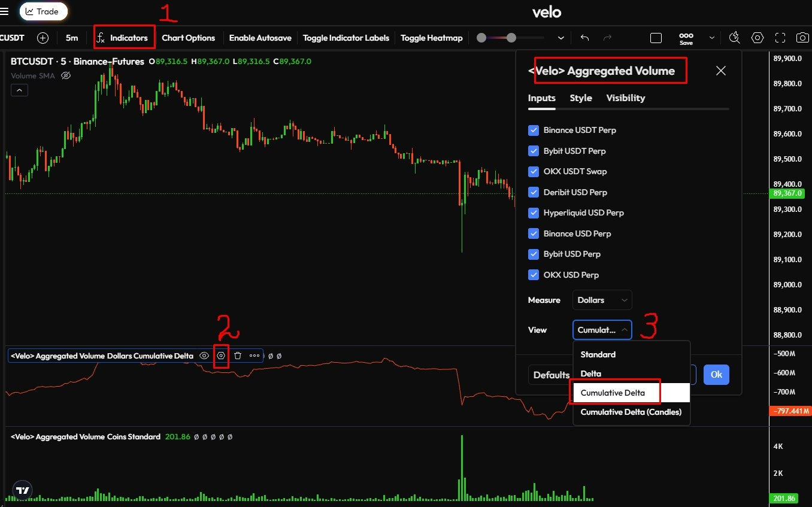
Task: Click the BTCUSDT Binance-Futures chart title
Action: [77, 61]
